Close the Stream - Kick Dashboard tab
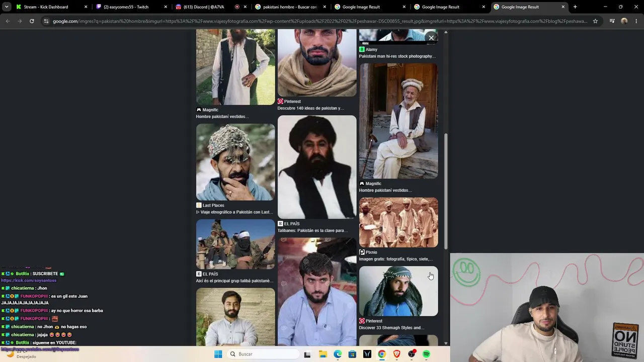Image resolution: width=644 pixels, height=362 pixels. (x=86, y=7)
